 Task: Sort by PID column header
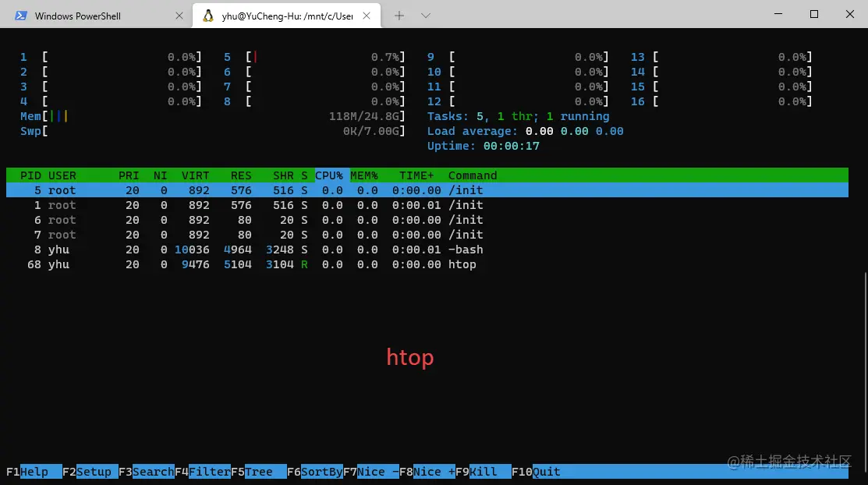pos(30,175)
